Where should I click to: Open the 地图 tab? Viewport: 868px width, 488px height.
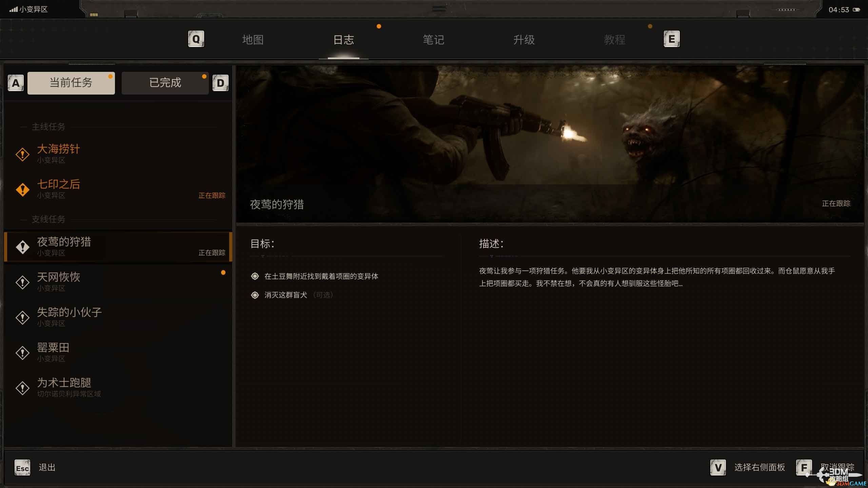(x=253, y=40)
